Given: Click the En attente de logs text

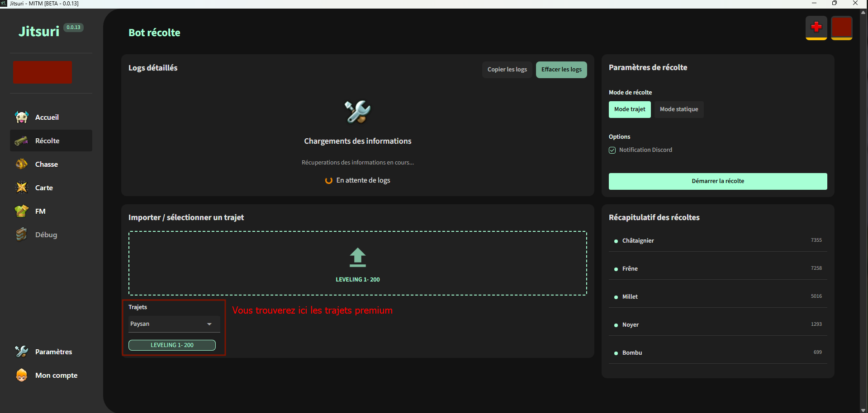Looking at the screenshot, I should [363, 180].
